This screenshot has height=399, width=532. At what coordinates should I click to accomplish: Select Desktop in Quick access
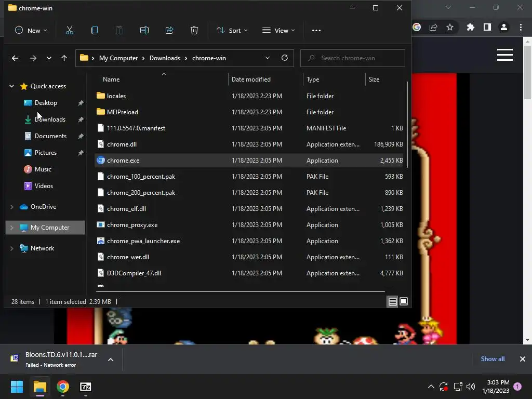point(46,103)
